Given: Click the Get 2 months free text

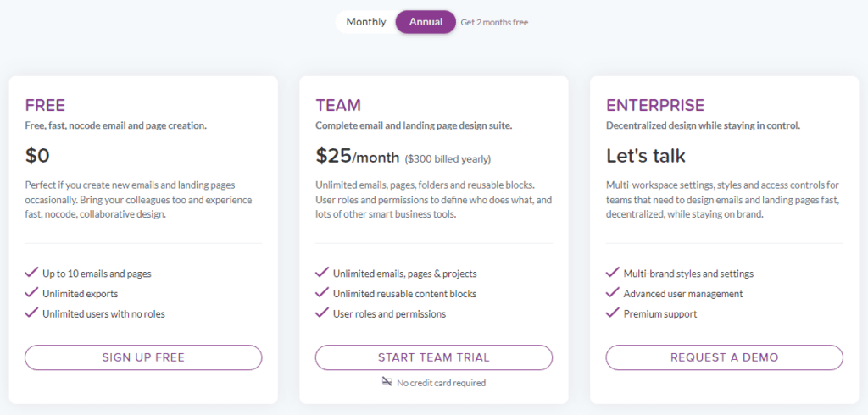Looking at the screenshot, I should click(x=494, y=23).
